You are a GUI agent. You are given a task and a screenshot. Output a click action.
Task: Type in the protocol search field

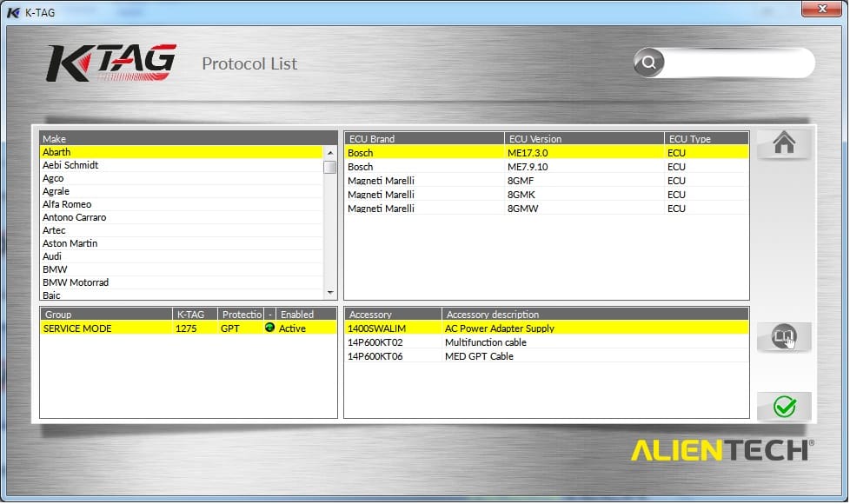(x=737, y=63)
